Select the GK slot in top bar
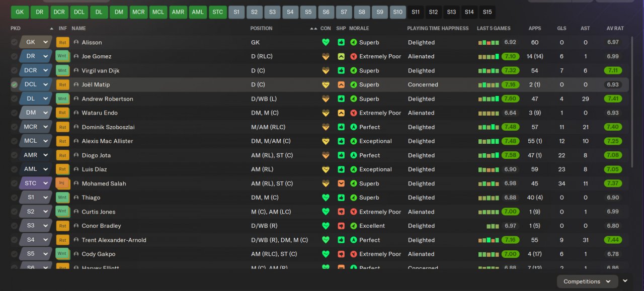The width and height of the screenshot is (644, 291). (20, 12)
